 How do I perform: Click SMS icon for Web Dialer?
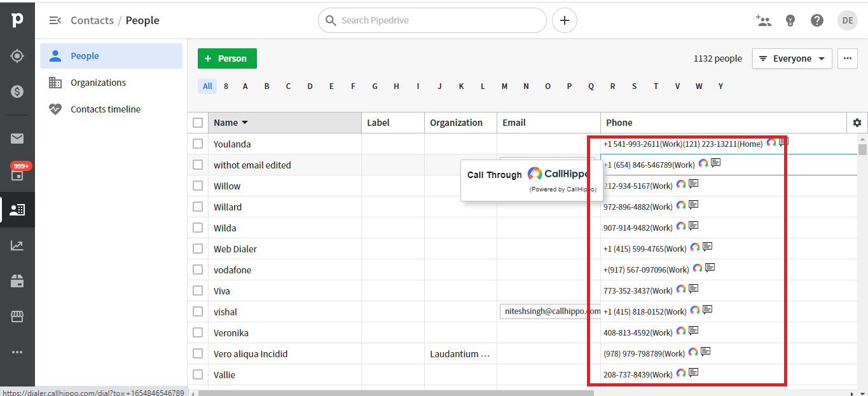[707, 247]
